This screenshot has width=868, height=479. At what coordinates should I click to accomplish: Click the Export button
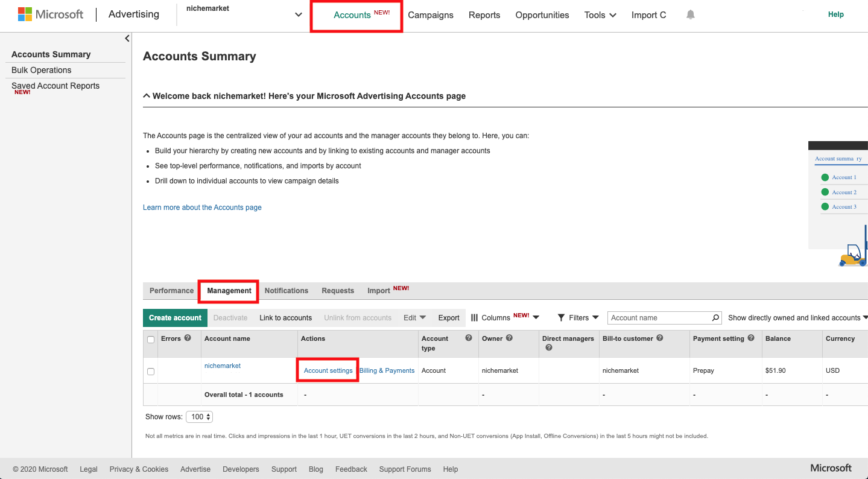(449, 318)
